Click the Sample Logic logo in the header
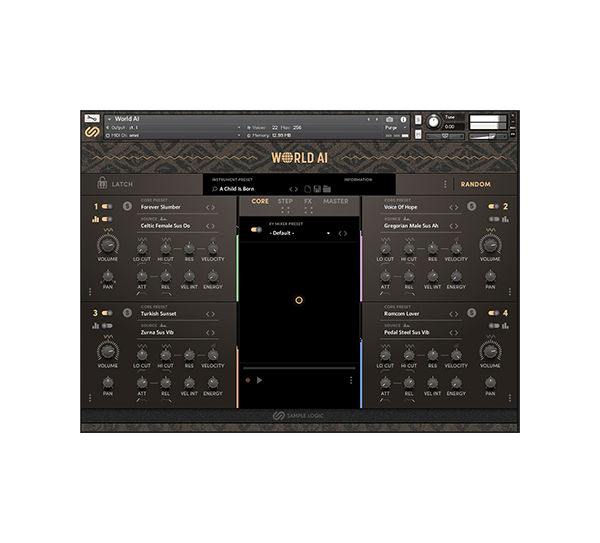The height and width of the screenshot is (543, 600). [92, 132]
